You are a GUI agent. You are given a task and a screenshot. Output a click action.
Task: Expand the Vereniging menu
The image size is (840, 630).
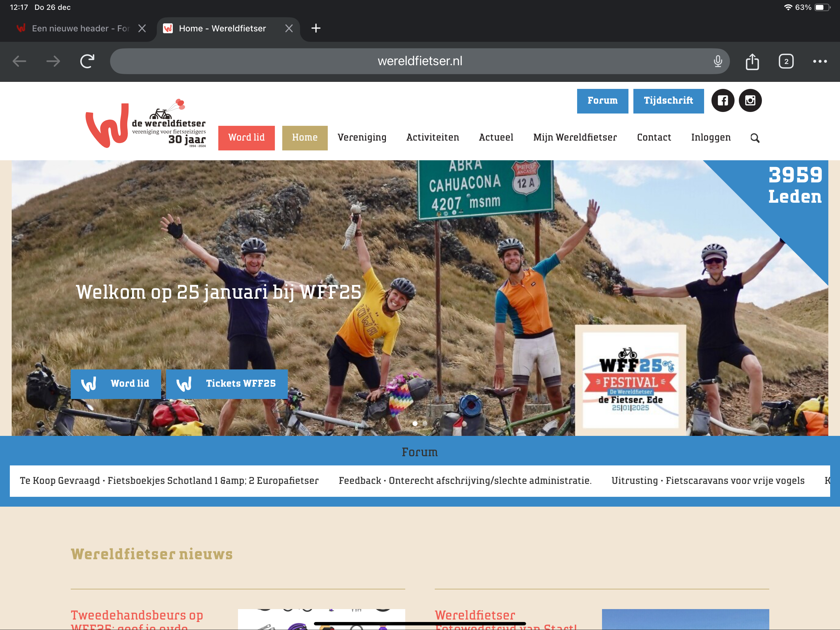pyautogui.click(x=362, y=138)
